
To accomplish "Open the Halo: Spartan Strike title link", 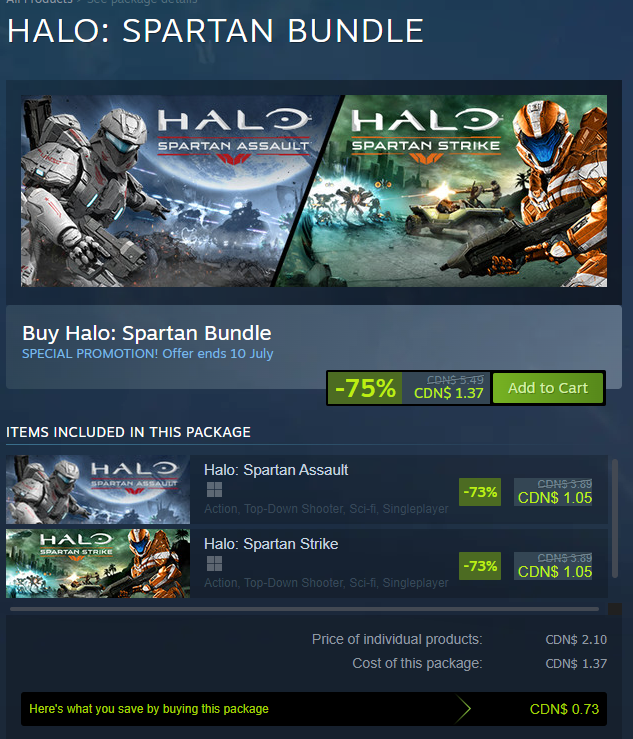I will pos(271,544).
